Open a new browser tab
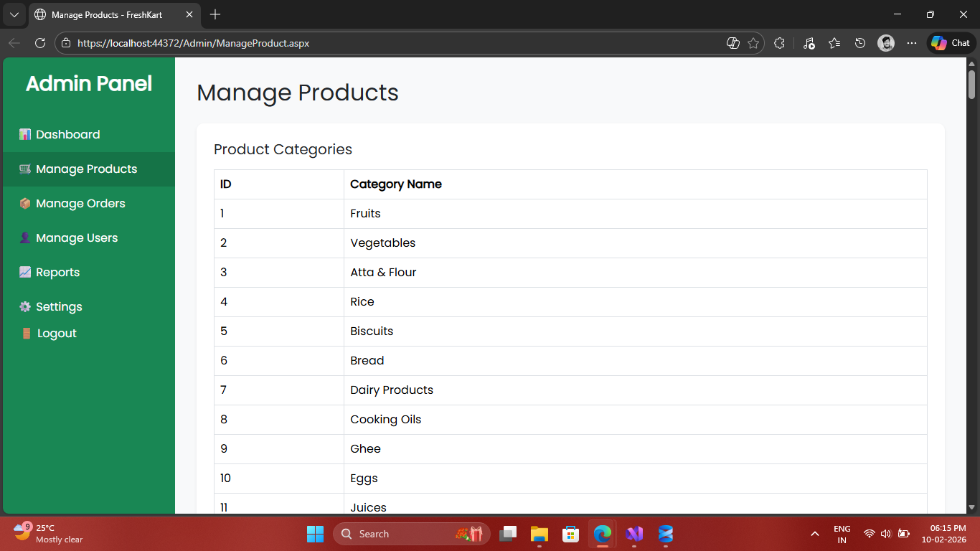 pyautogui.click(x=215, y=14)
